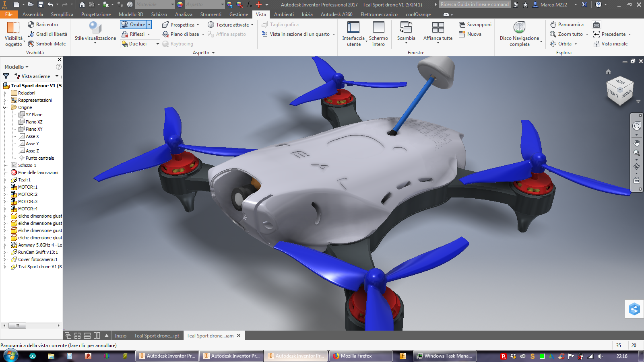This screenshot has width=644, height=362.
Task: Select the Panoramica pan tool
Action: (x=567, y=25)
